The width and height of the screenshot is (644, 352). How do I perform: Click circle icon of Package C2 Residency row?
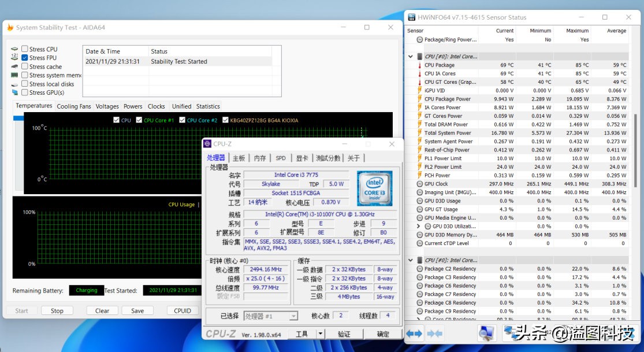pos(420,269)
